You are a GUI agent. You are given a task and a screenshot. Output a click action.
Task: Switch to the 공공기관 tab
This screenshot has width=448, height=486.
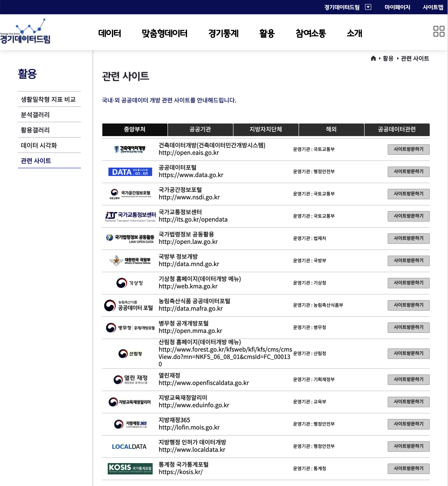click(200, 129)
